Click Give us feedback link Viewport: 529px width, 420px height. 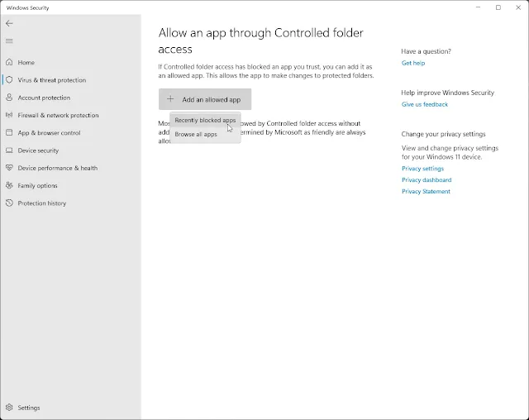424,104
